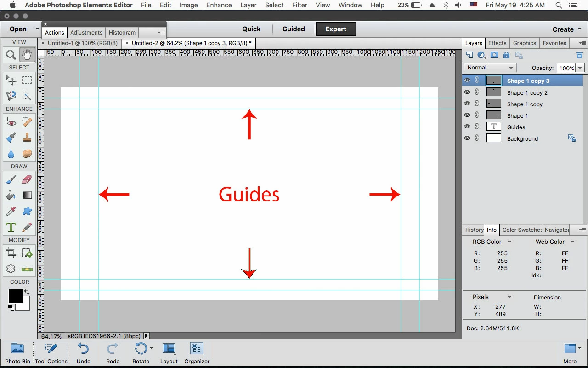Click the black foreground color swatch
Viewport: 588px width, 368px height.
click(15, 296)
